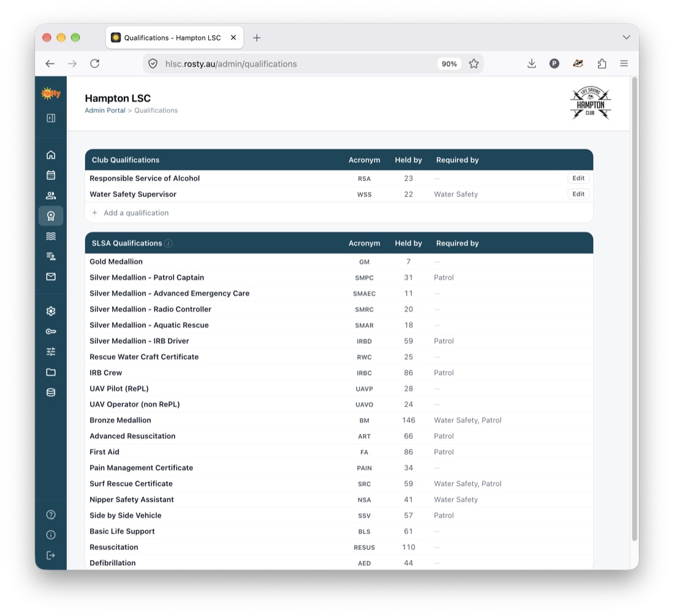Open the browser extensions puzzle icon
The height and width of the screenshot is (616, 674).
click(x=602, y=64)
